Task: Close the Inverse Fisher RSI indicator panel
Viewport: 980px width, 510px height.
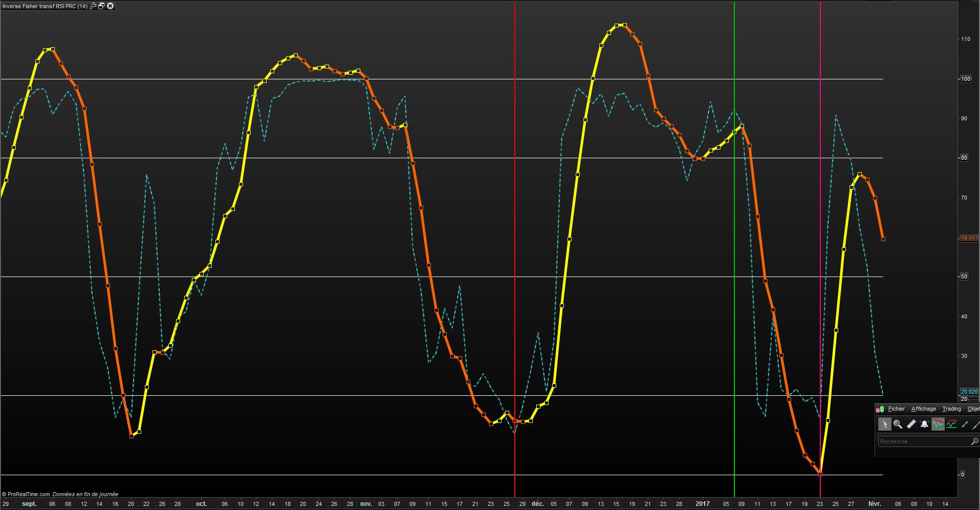Action: coord(110,6)
